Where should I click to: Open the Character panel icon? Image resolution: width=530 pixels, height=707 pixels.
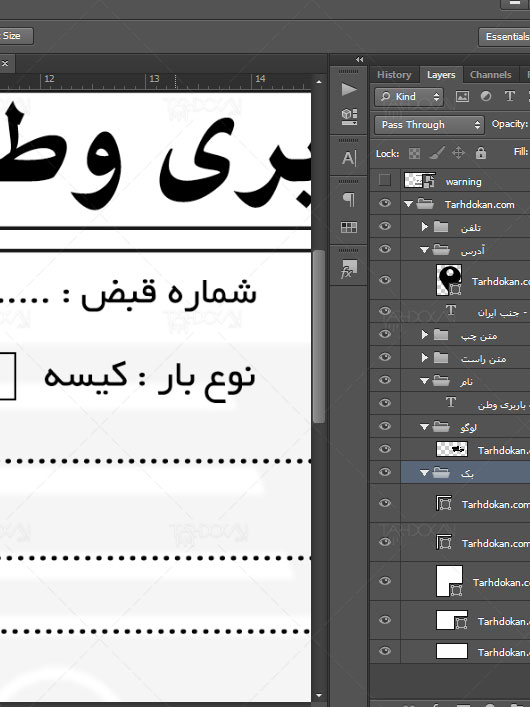pos(349,158)
